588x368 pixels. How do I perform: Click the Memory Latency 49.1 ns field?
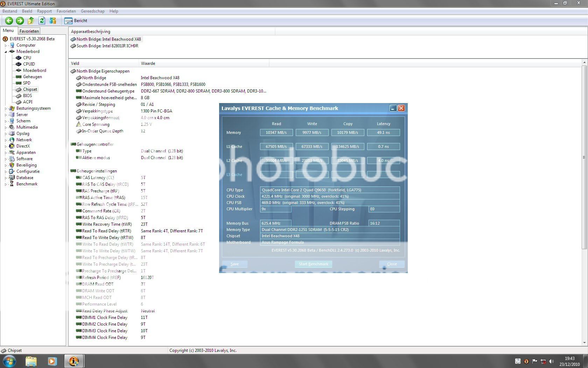click(x=383, y=132)
